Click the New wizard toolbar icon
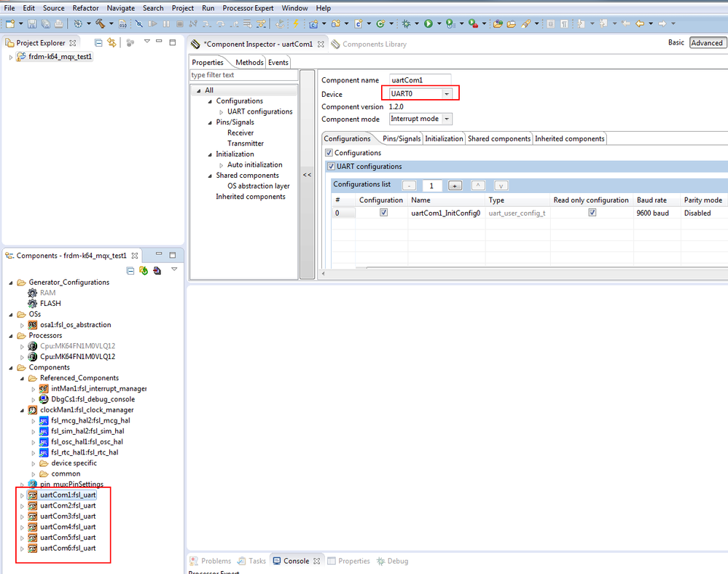This screenshot has height=574, width=728. tap(10, 23)
